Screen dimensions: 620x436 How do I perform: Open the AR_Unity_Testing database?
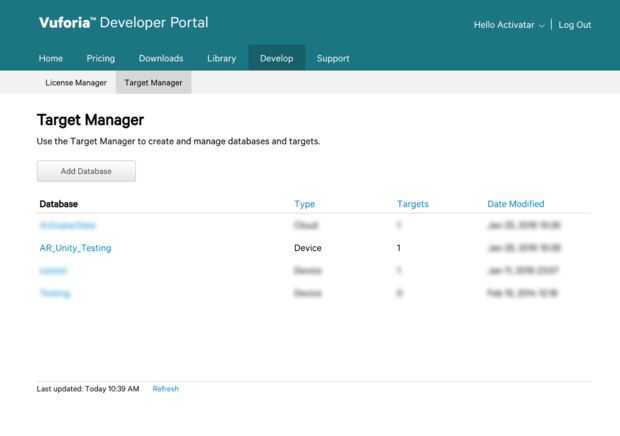[x=75, y=248]
